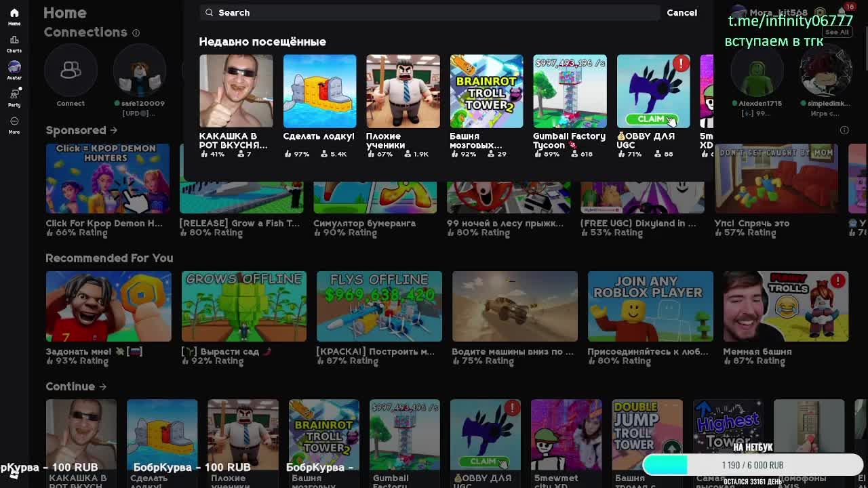The height and width of the screenshot is (488, 868).
Task: Click the Connections info icon
Action: coord(136,33)
